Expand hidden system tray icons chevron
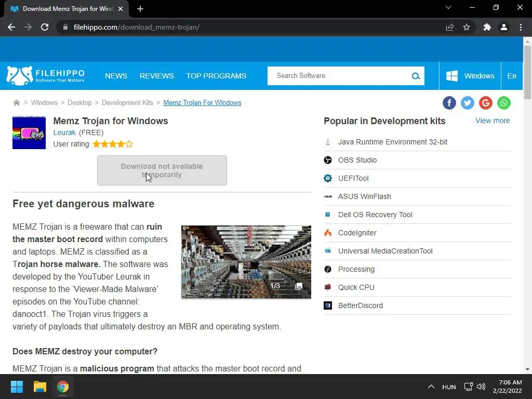 pyautogui.click(x=431, y=387)
